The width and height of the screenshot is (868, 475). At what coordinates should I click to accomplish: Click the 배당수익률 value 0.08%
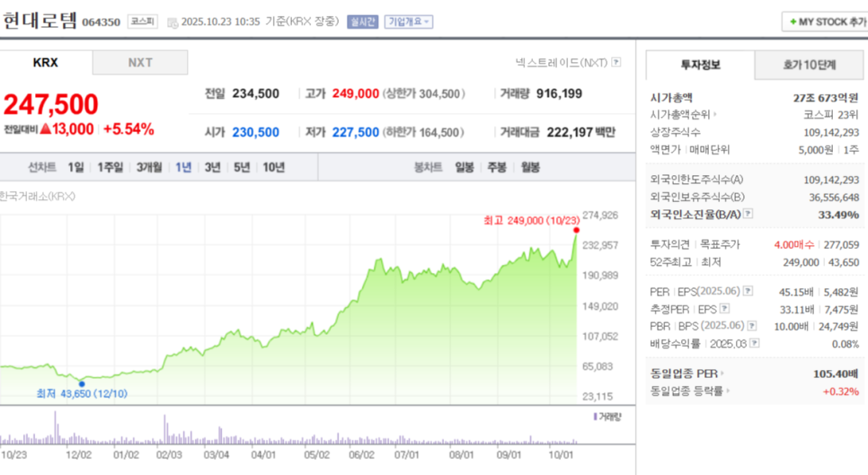[x=846, y=344]
